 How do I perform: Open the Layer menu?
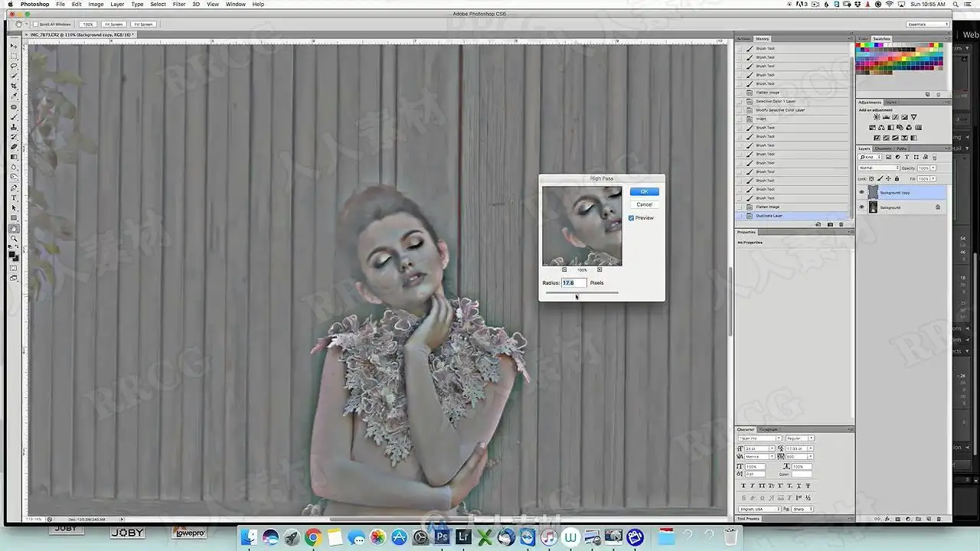[117, 4]
